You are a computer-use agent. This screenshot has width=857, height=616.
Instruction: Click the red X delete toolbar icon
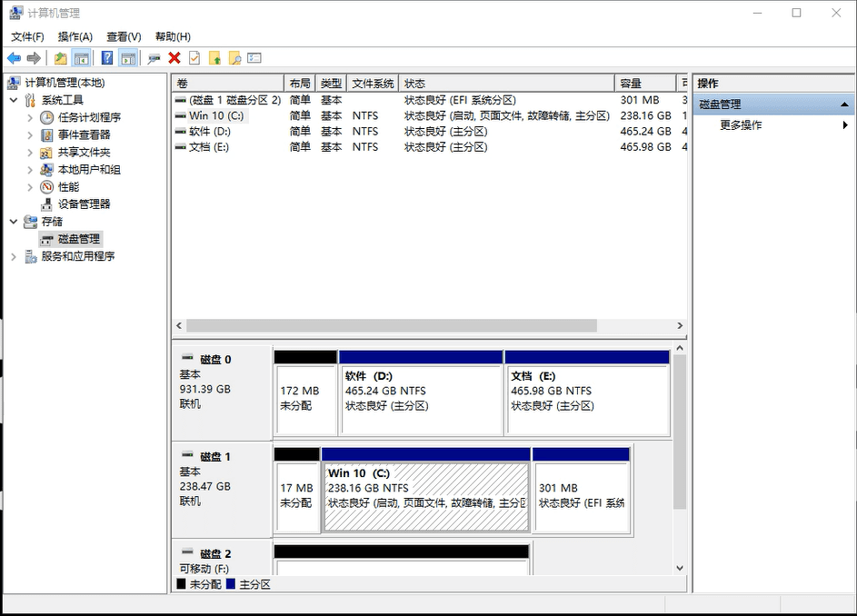click(x=174, y=57)
